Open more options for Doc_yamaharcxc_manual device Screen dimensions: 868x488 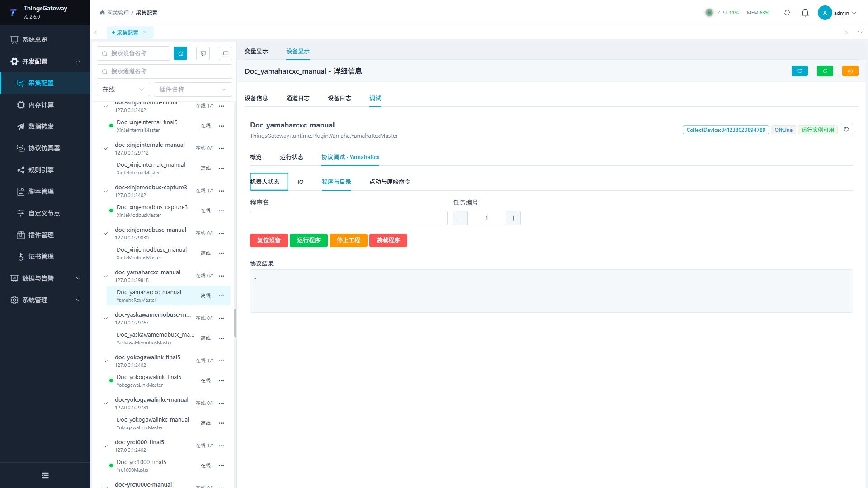[221, 296]
